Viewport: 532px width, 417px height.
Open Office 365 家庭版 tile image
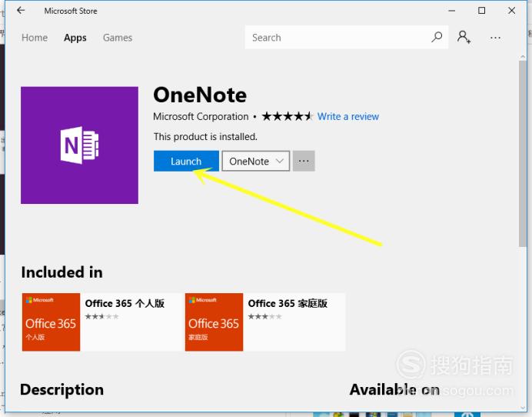tap(214, 322)
